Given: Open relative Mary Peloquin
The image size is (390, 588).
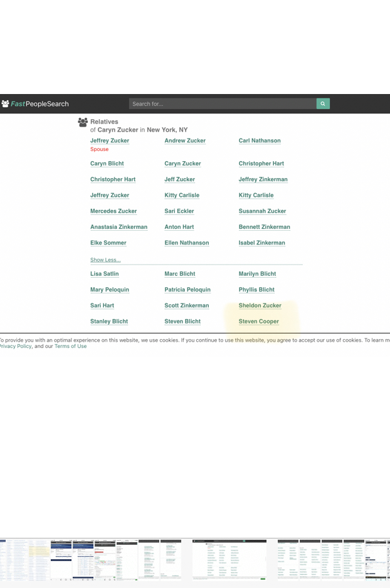Looking at the screenshot, I should 110,290.
